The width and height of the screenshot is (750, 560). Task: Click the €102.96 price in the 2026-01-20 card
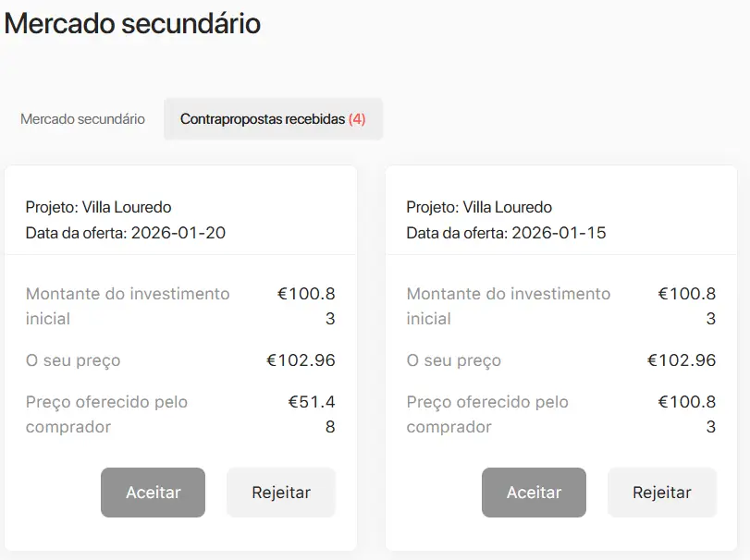[301, 360]
